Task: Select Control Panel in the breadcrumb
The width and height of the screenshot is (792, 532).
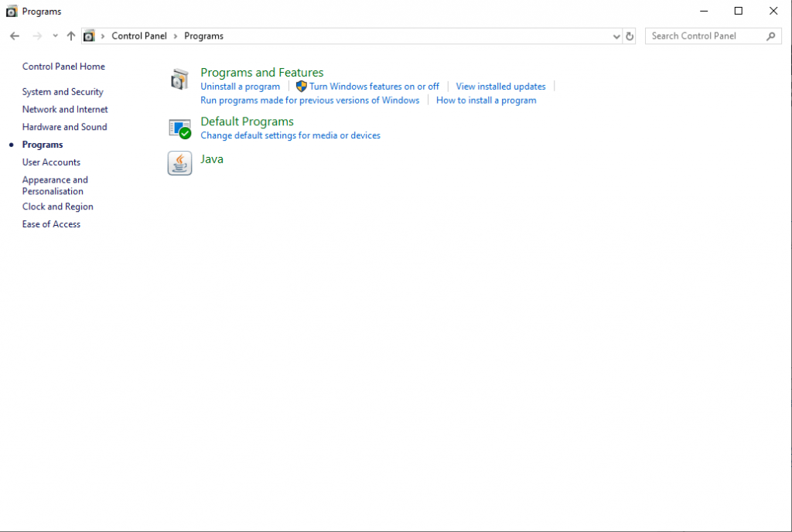Action: (x=139, y=36)
